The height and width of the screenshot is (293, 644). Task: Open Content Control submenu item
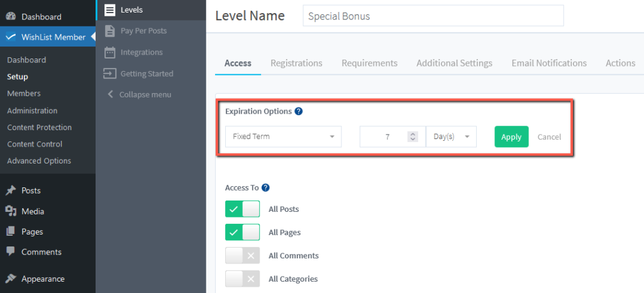(35, 144)
